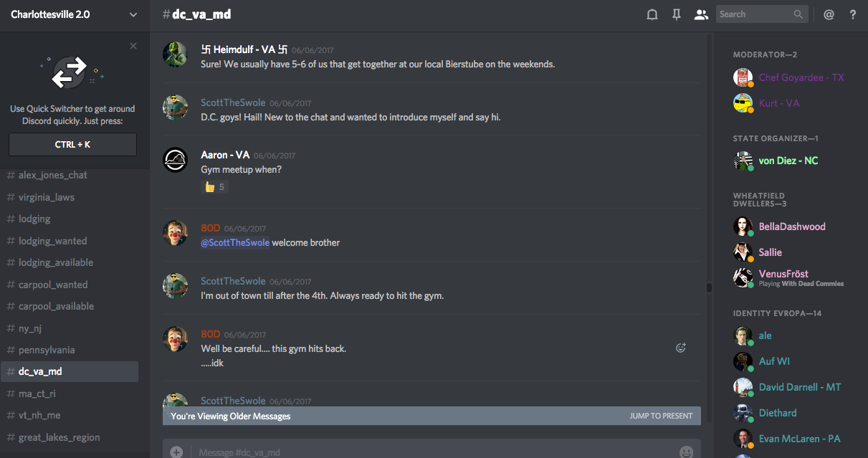
Task: Open the help icon
Action: pyautogui.click(x=853, y=14)
